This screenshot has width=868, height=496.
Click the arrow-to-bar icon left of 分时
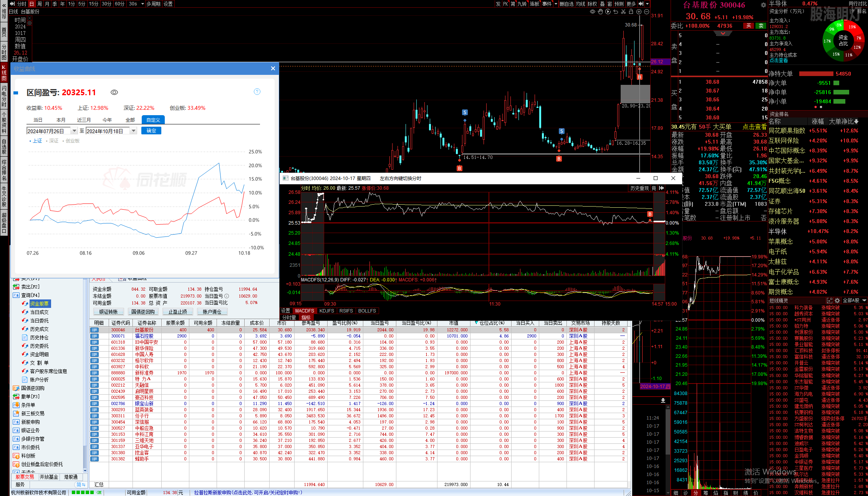[x=12, y=4]
